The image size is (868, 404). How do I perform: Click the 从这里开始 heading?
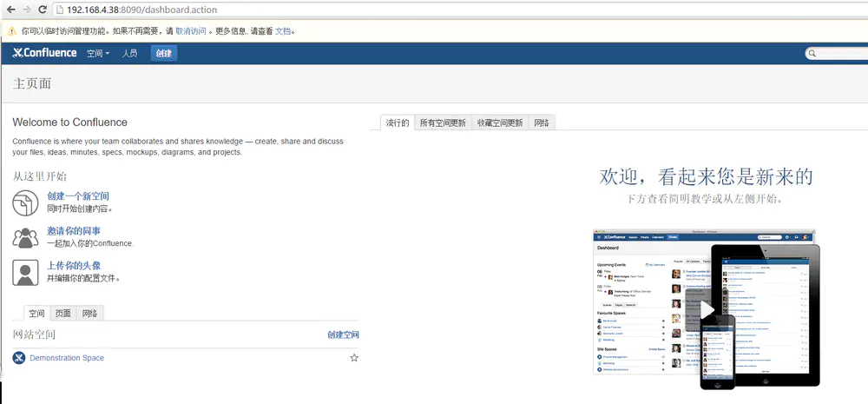(x=39, y=176)
